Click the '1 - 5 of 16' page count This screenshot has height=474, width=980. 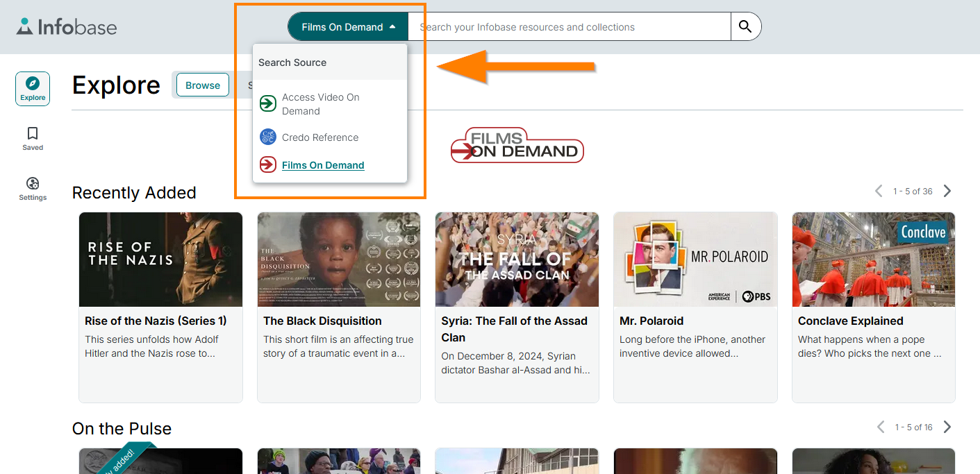coord(913,428)
